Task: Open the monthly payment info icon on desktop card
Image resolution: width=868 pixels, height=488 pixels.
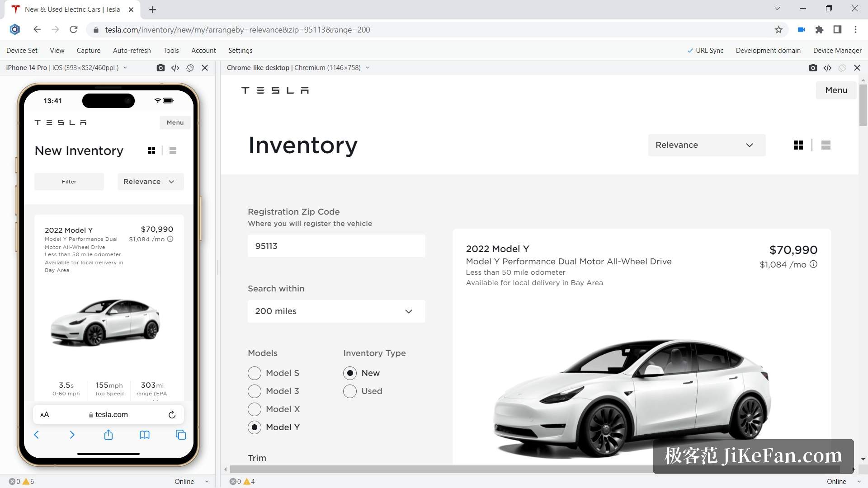Action: (813, 264)
